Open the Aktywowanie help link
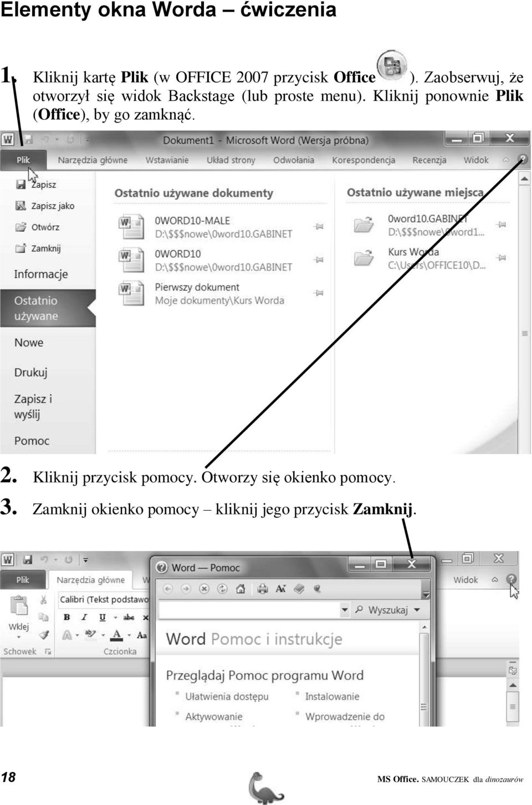This screenshot has width=532, height=805. [213, 716]
